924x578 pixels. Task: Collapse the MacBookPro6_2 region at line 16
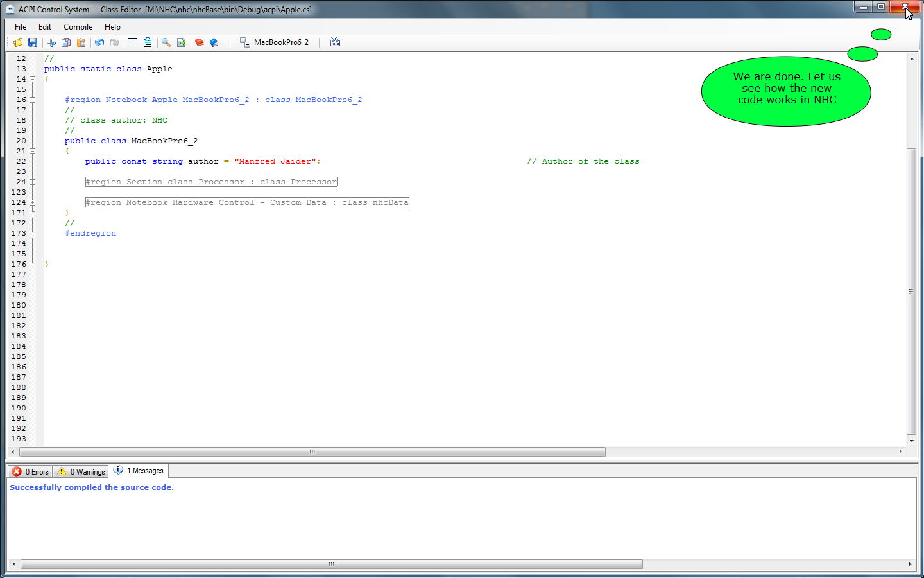point(32,100)
